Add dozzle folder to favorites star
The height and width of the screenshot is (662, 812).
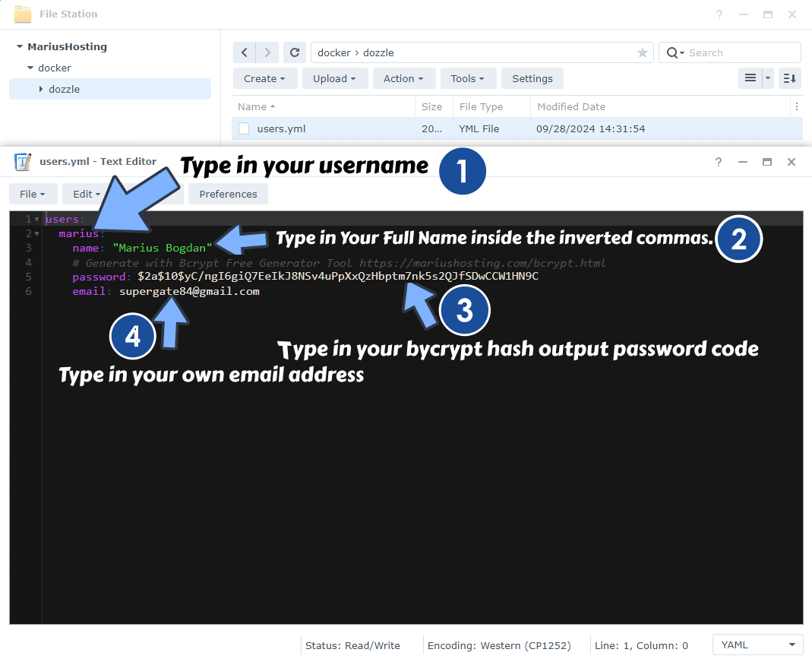click(x=642, y=52)
